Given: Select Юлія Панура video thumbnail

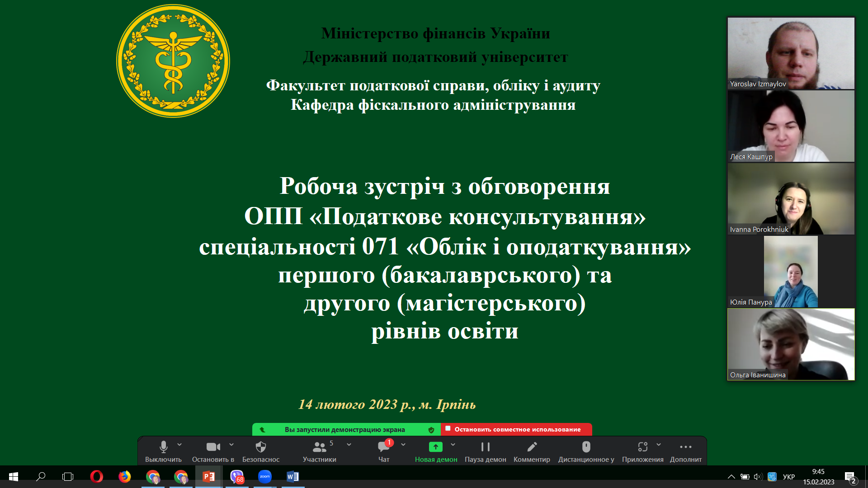Looking at the screenshot, I should pos(791,272).
